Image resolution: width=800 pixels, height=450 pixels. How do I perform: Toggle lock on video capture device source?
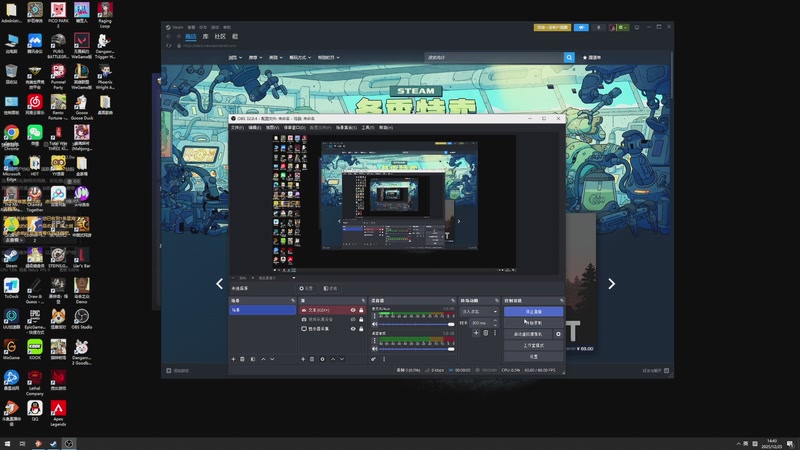pos(361,319)
